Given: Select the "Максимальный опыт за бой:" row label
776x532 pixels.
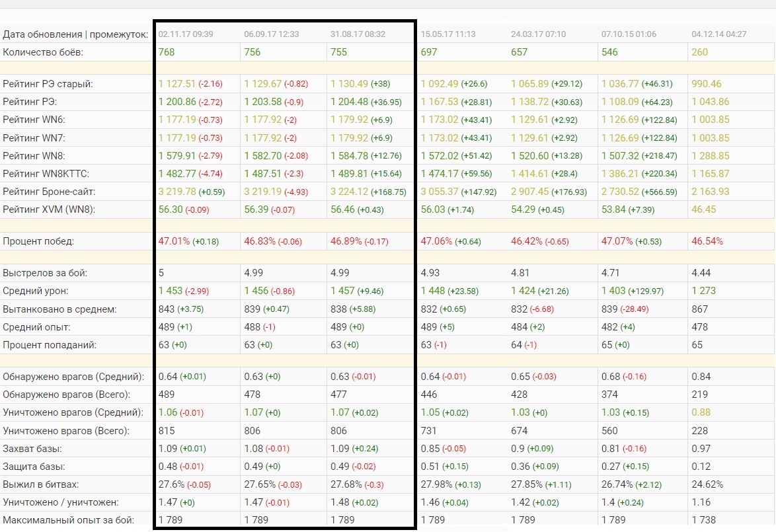Looking at the screenshot, I should [x=69, y=519].
